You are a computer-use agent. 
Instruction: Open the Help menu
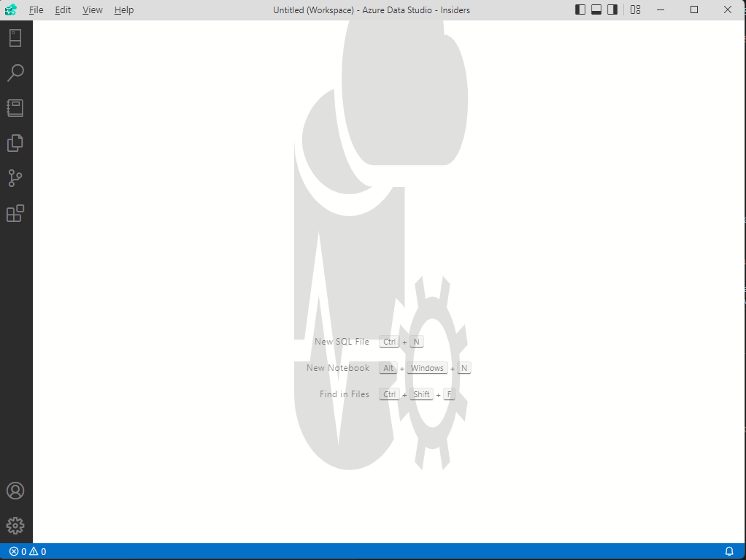pyautogui.click(x=123, y=9)
